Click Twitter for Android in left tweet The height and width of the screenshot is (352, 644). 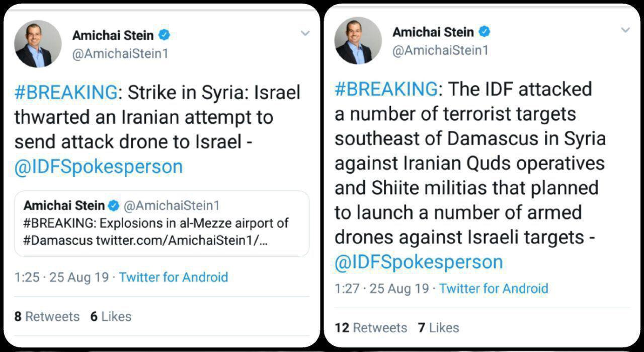(x=174, y=277)
